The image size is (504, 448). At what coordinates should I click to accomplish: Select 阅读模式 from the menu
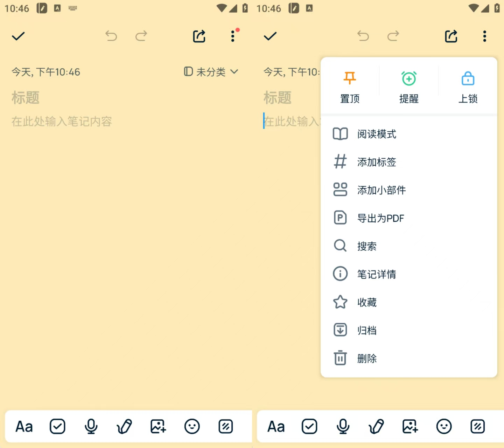click(377, 134)
